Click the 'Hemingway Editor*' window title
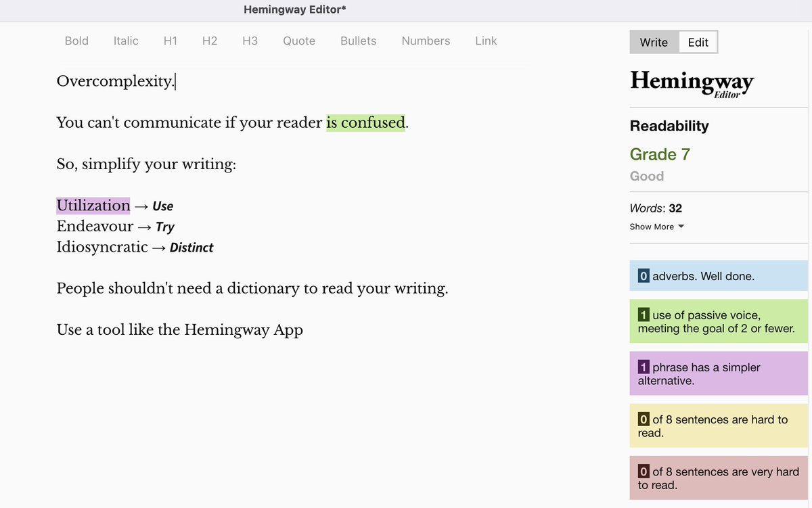Image resolution: width=812 pixels, height=508 pixels. pyautogui.click(x=295, y=9)
